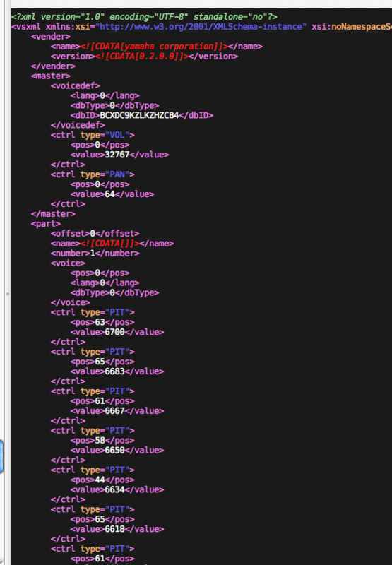This screenshot has height=565, width=392.
Task: Select the value 32767 line
Action: tap(119, 155)
